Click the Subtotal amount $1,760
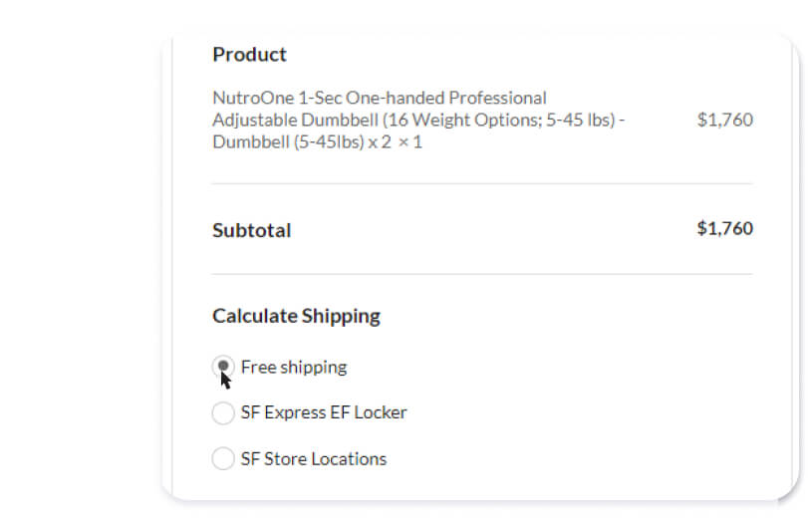 tap(724, 228)
